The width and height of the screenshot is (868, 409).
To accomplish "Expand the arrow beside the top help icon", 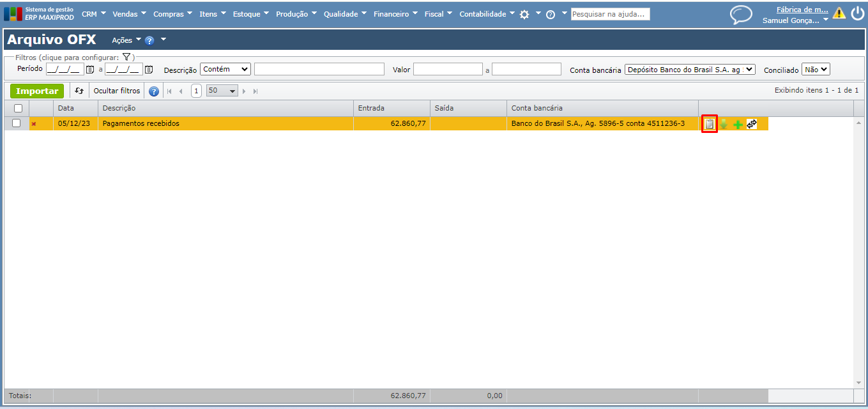I will point(564,13).
